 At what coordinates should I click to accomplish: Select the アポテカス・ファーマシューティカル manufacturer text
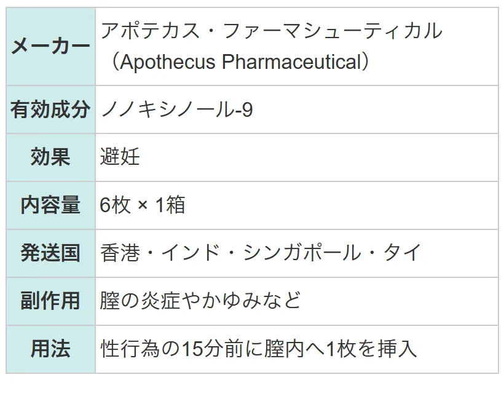272,31
